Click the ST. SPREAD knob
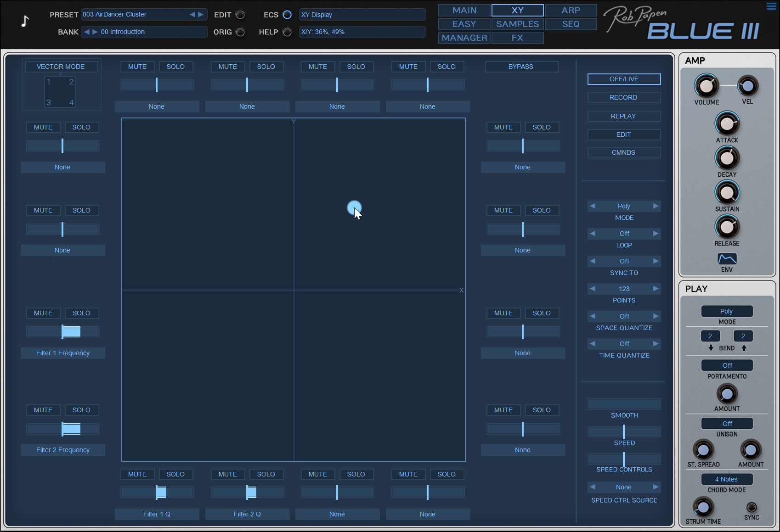The height and width of the screenshot is (532, 780). click(x=703, y=450)
